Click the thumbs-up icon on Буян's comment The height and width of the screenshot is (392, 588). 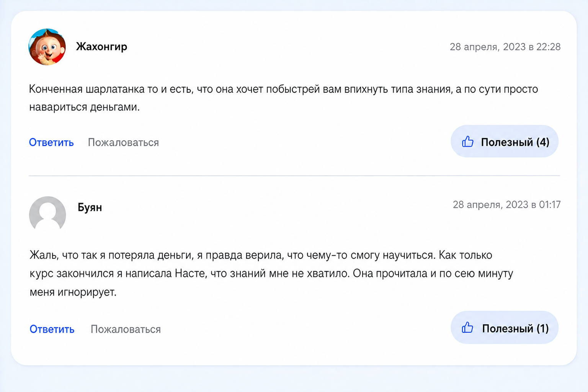467,328
